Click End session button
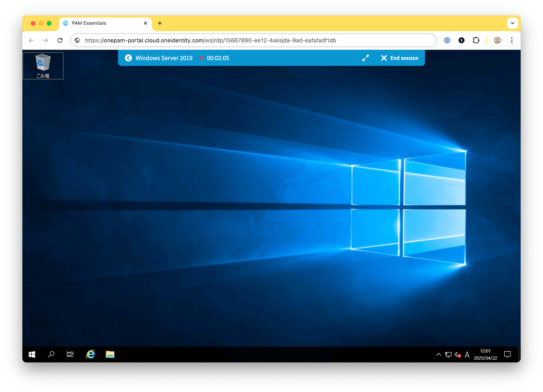 (x=399, y=58)
